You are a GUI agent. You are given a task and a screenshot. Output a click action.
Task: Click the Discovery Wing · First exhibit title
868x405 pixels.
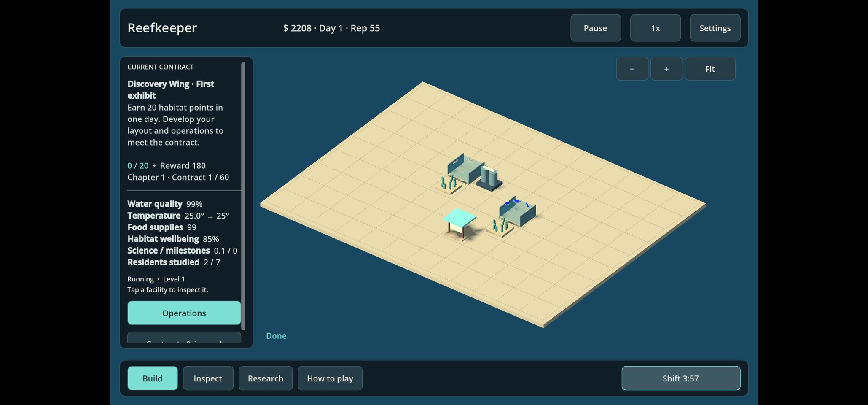coord(171,89)
